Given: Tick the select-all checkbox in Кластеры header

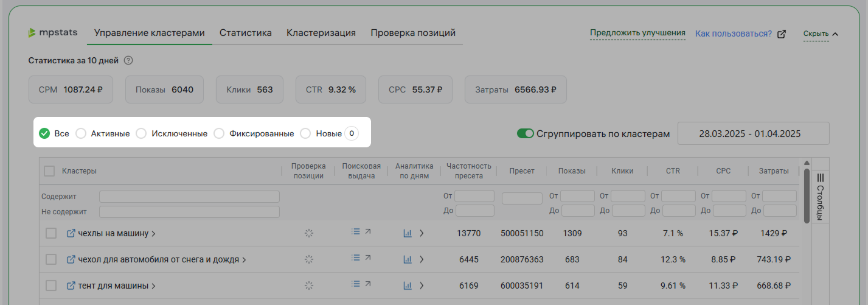Looking at the screenshot, I should [49, 171].
